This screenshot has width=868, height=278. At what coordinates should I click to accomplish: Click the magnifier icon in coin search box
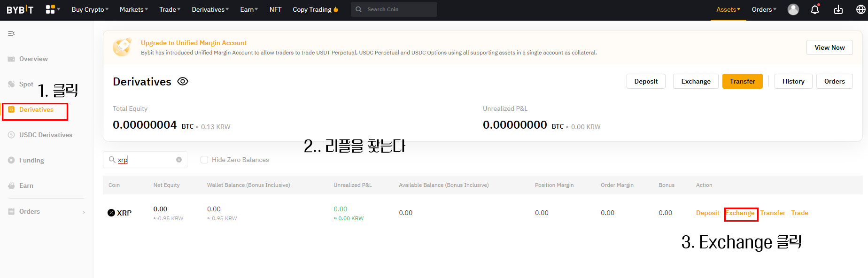[112, 160]
